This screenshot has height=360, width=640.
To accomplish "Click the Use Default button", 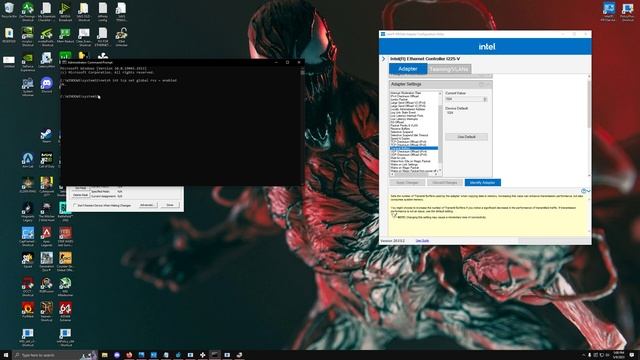I will [x=467, y=137].
